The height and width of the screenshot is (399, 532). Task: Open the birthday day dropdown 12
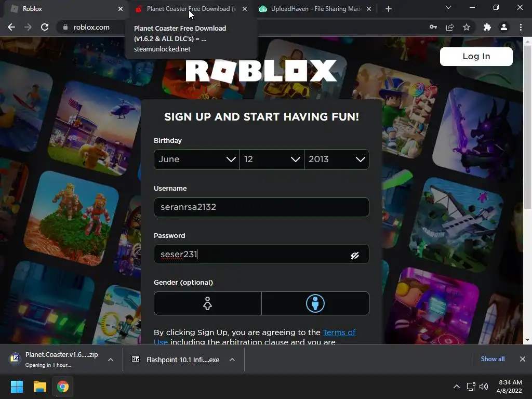pos(272,159)
